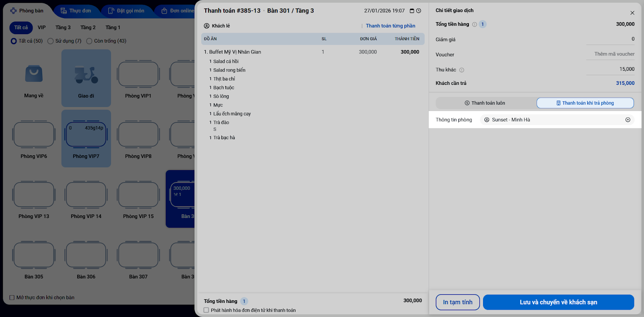Open the Thông tin phòng room selector
Screen dimensions: 644x317
pos(557,120)
